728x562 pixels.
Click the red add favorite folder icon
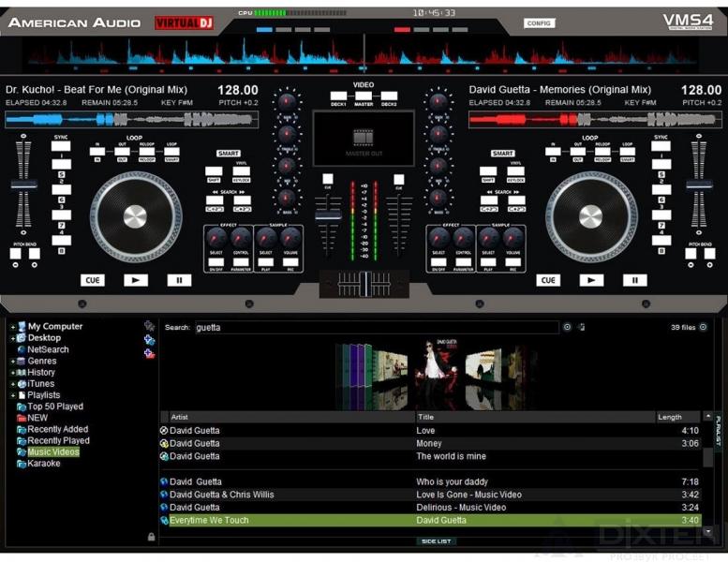pos(149,354)
